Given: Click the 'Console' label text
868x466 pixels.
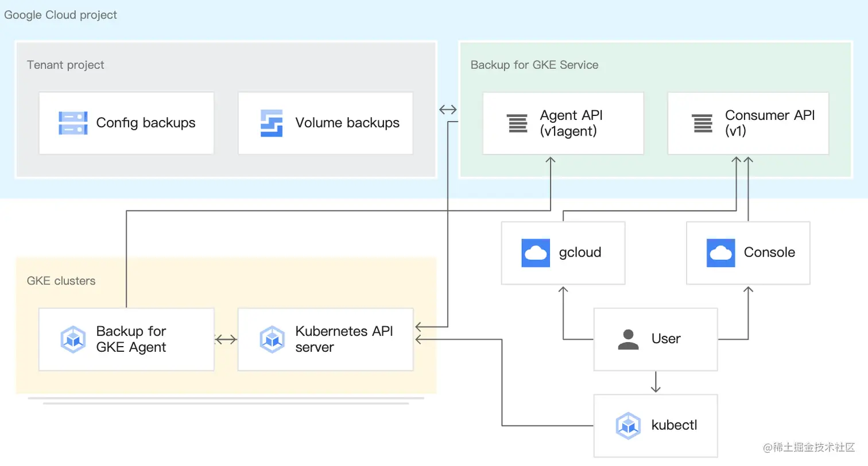Looking at the screenshot, I should coord(769,253).
